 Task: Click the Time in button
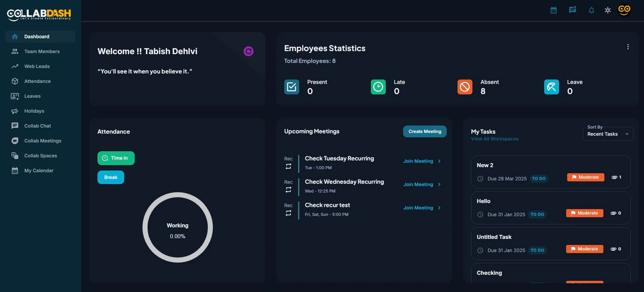(116, 158)
